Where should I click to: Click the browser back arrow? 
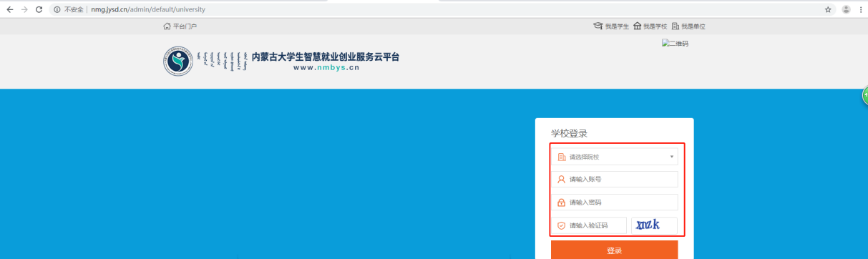tap(9, 9)
